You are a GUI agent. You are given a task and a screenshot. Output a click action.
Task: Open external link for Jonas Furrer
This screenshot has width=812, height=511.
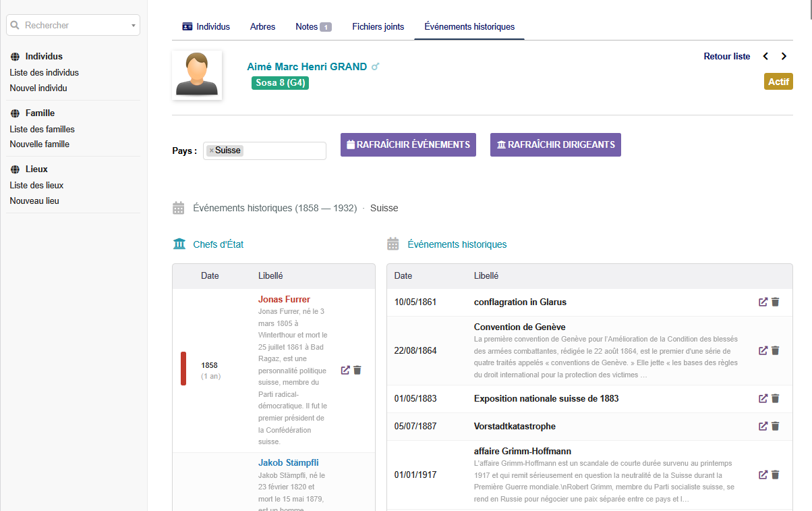pos(345,370)
